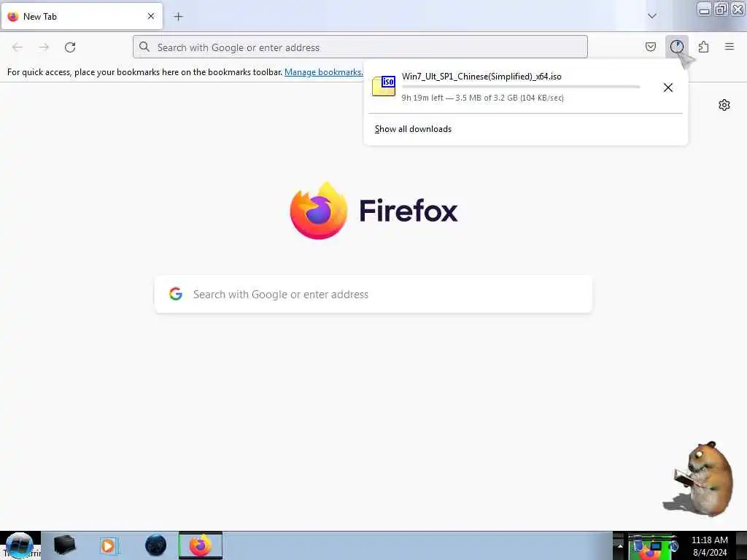Viewport: 747px width, 560px height.
Task: Open new tab personalize gear icon
Action: point(724,105)
